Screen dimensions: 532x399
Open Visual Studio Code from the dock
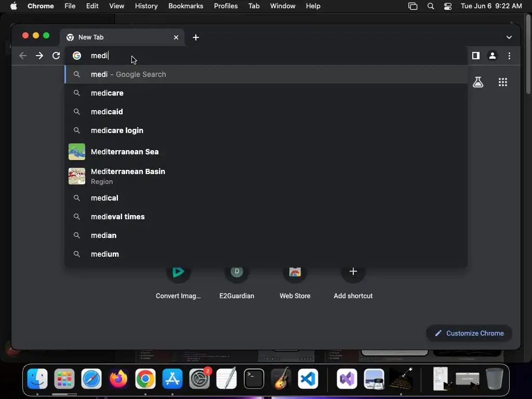click(x=308, y=378)
